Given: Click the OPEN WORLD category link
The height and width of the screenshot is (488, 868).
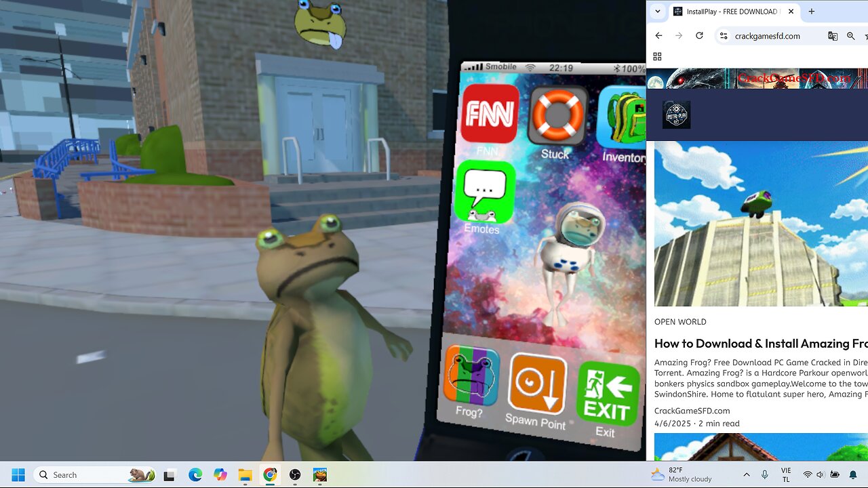Looking at the screenshot, I should coord(680,322).
